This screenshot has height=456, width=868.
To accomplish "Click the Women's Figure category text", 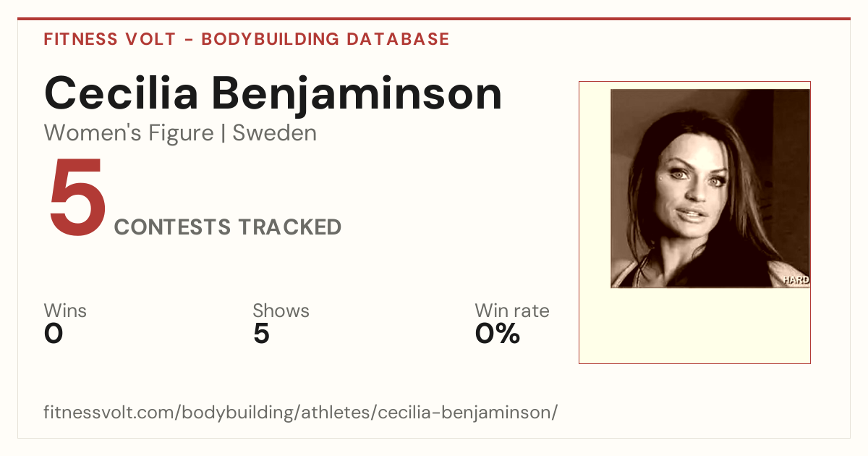I will pyautogui.click(x=129, y=133).
